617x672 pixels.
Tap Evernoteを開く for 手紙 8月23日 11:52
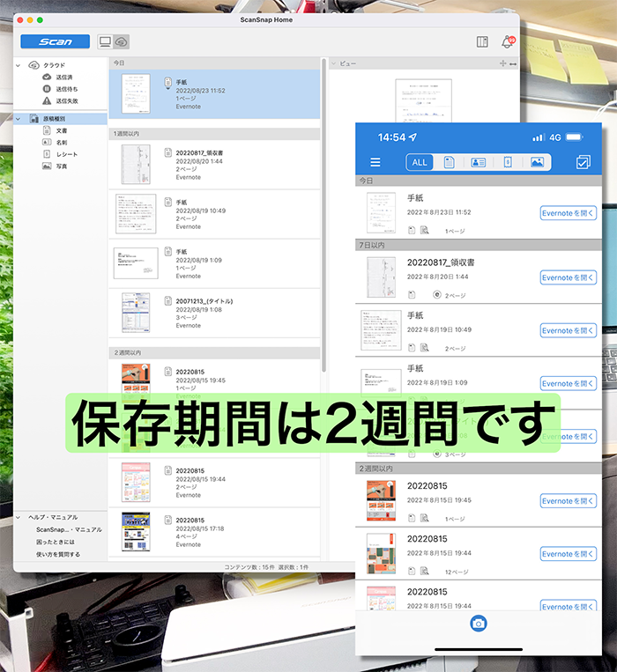point(569,213)
